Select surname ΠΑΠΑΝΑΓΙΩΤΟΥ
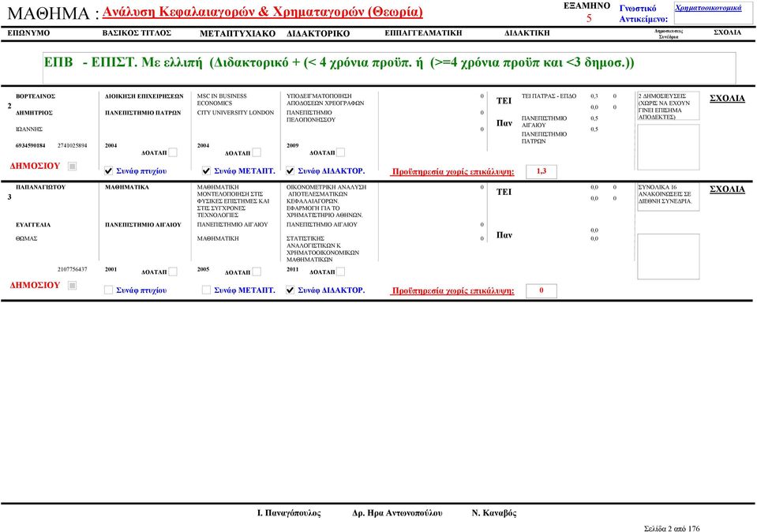 (x=40, y=187)
